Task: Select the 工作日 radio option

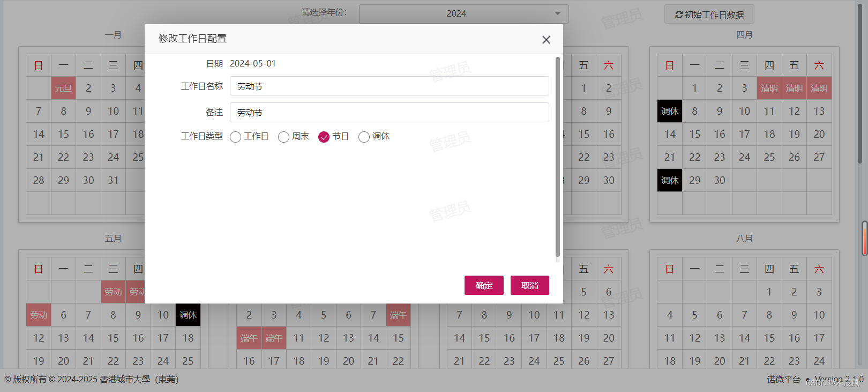Action: click(x=235, y=137)
